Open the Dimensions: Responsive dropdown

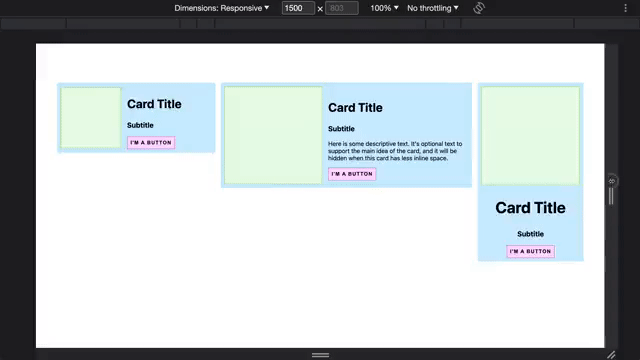click(222, 8)
